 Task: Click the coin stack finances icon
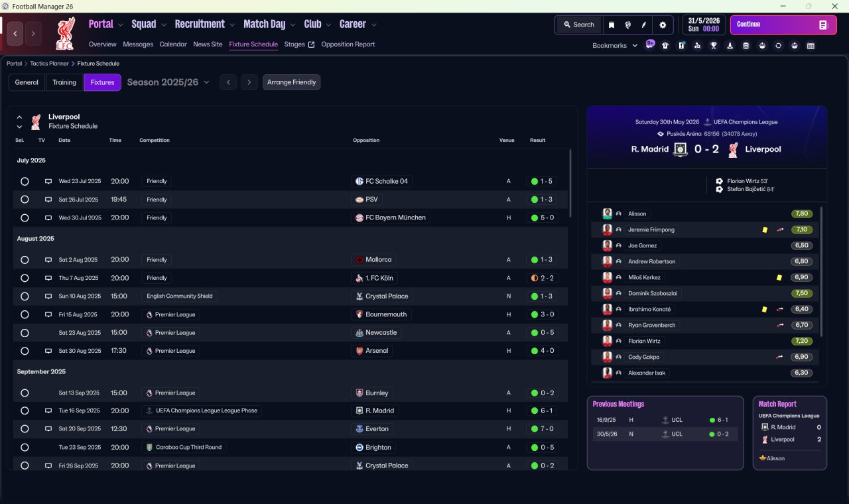(746, 46)
